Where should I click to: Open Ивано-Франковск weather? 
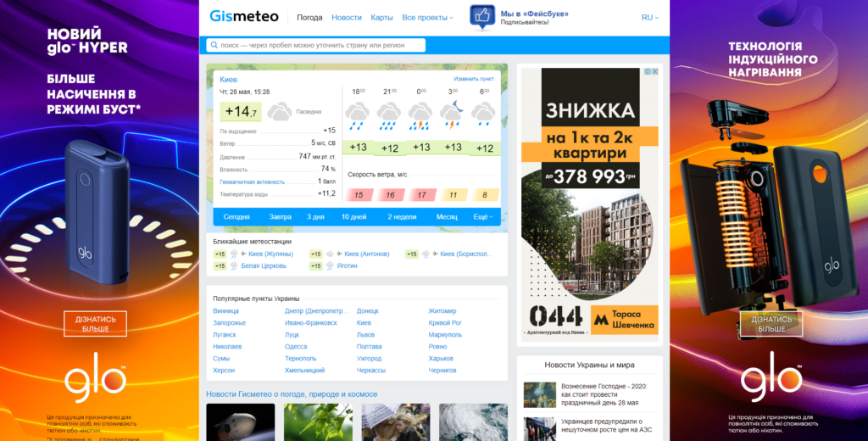point(310,322)
